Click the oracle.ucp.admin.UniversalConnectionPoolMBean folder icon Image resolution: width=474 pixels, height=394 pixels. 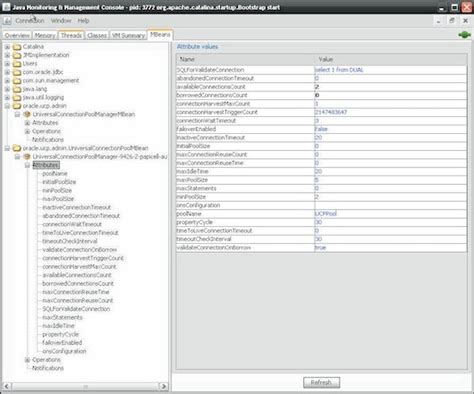point(17,148)
